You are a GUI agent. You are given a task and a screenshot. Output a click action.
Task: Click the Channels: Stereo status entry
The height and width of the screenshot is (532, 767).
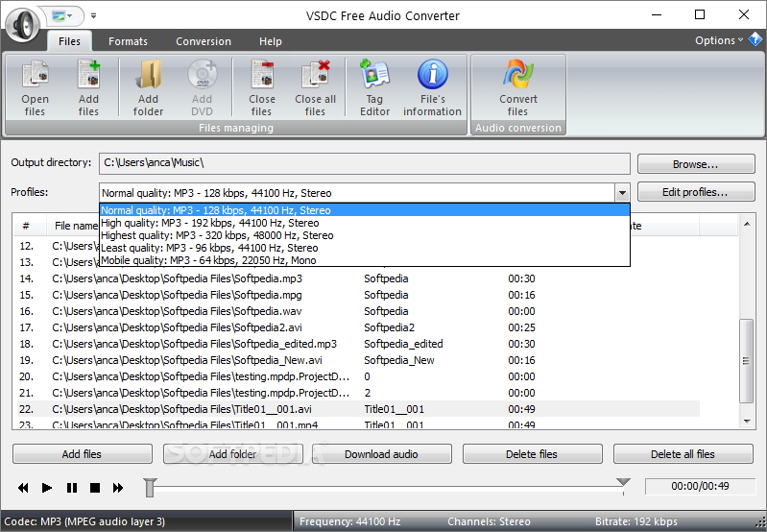[x=489, y=521]
